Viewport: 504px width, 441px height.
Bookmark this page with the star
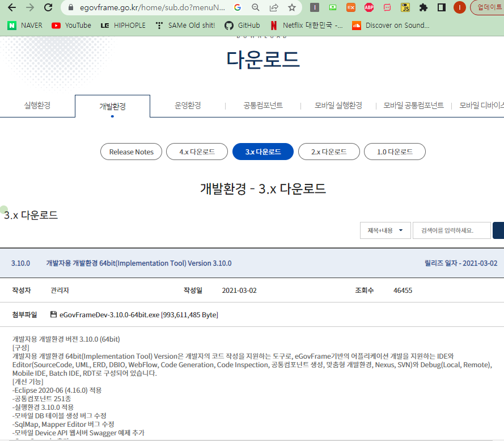pos(291,7)
